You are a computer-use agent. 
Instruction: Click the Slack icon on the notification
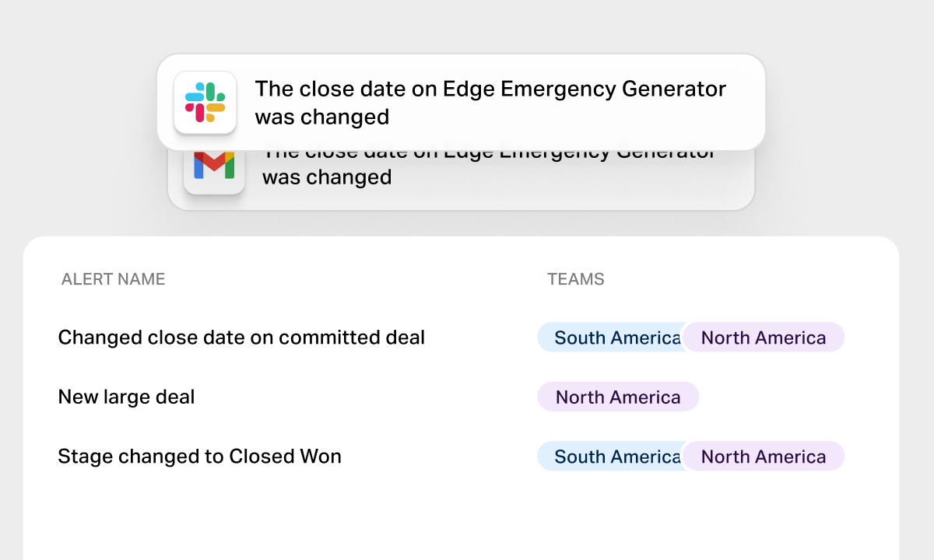coord(205,102)
